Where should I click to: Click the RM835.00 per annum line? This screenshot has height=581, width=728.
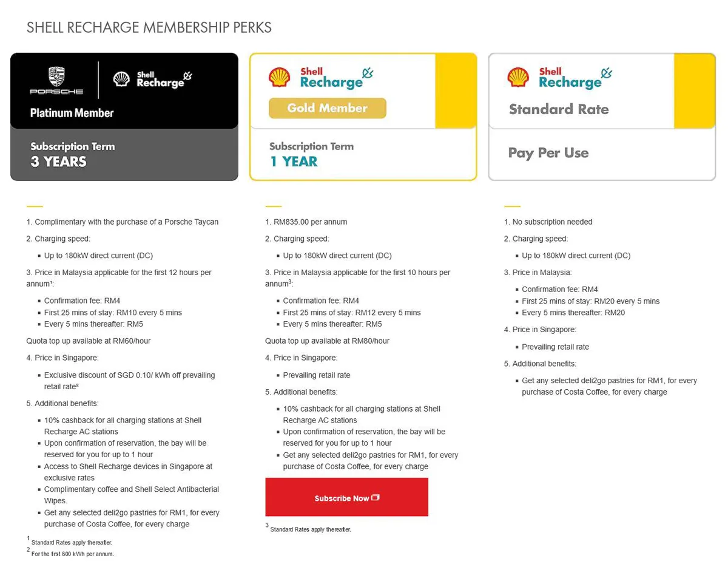coord(306,222)
